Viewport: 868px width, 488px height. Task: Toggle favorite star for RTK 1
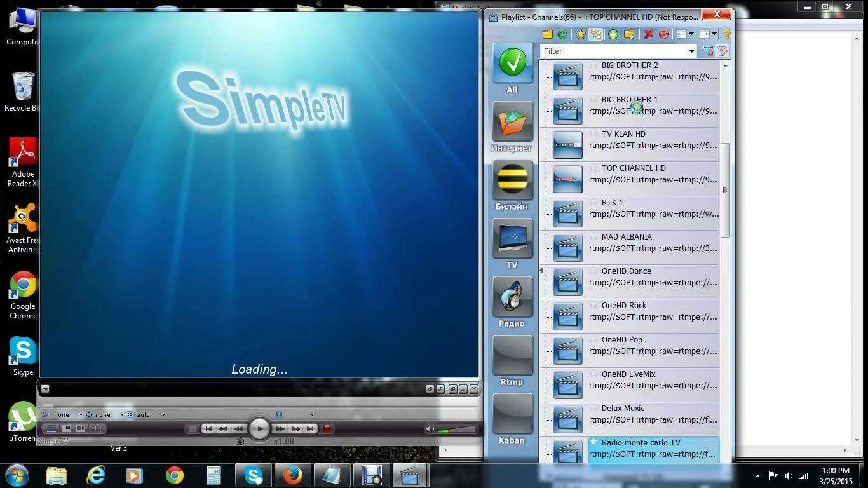click(593, 202)
